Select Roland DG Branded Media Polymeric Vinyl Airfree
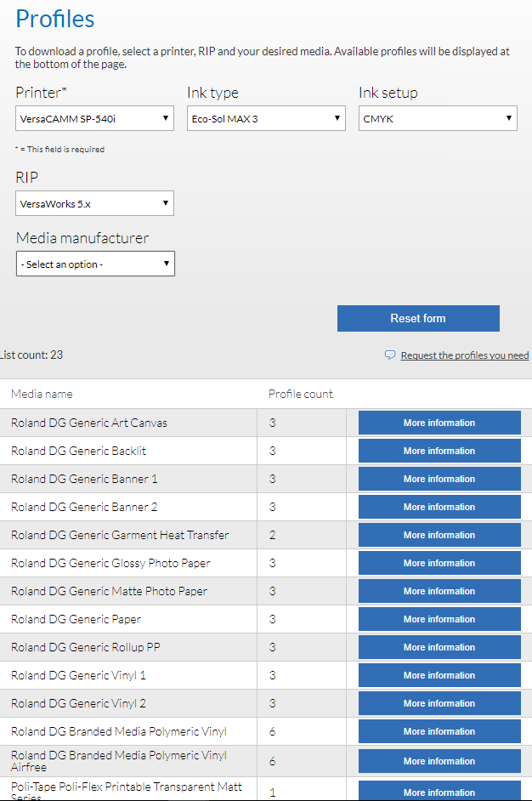This screenshot has width=532, height=801. (x=119, y=761)
